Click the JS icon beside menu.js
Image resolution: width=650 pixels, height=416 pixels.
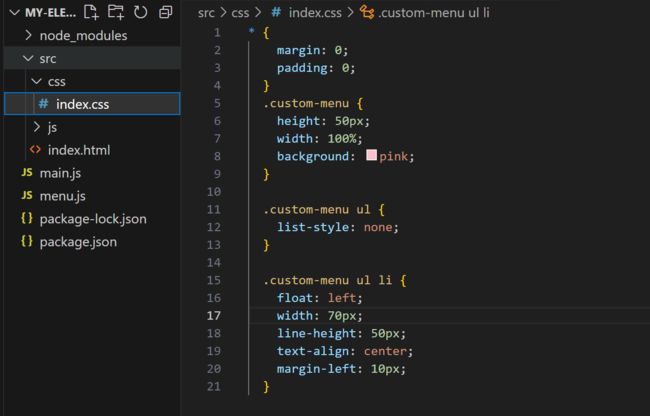(27, 195)
